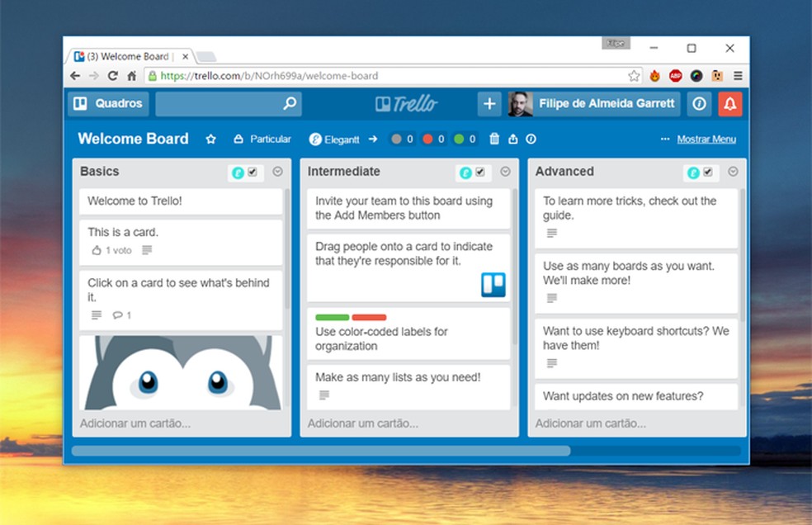Click the Trello logo in header

click(407, 104)
